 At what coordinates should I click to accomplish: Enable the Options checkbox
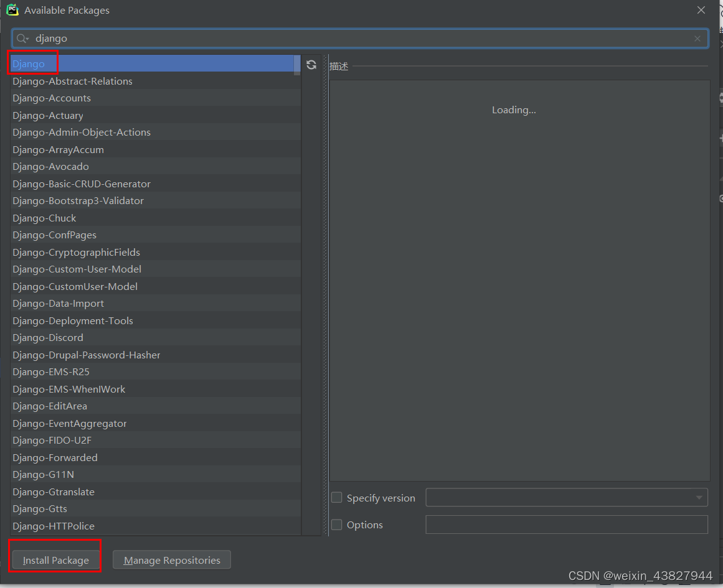pyautogui.click(x=337, y=525)
